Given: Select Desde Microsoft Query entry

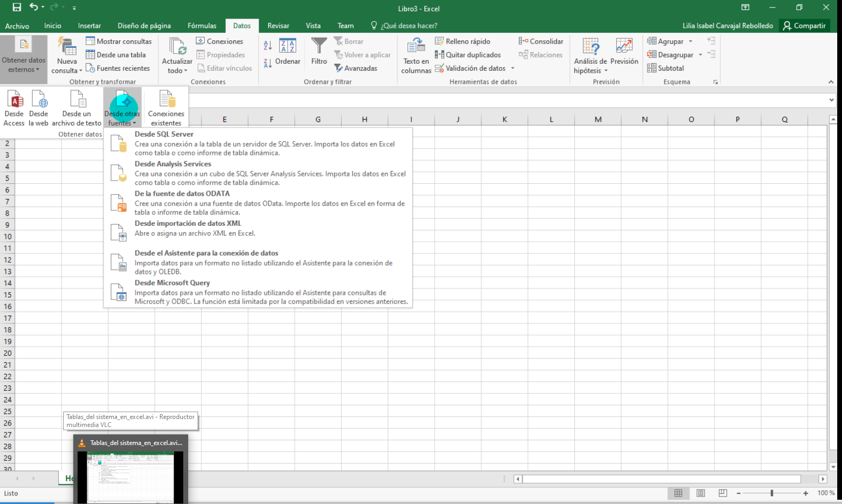Looking at the screenshot, I should [258, 292].
